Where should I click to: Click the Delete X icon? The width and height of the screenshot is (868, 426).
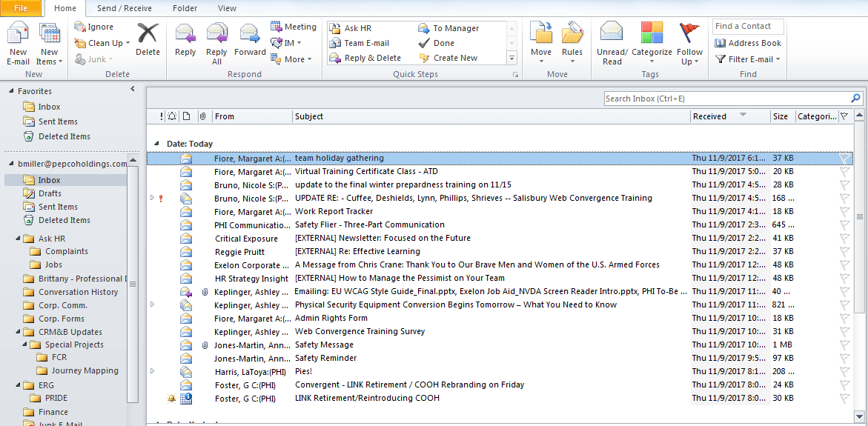click(x=148, y=34)
